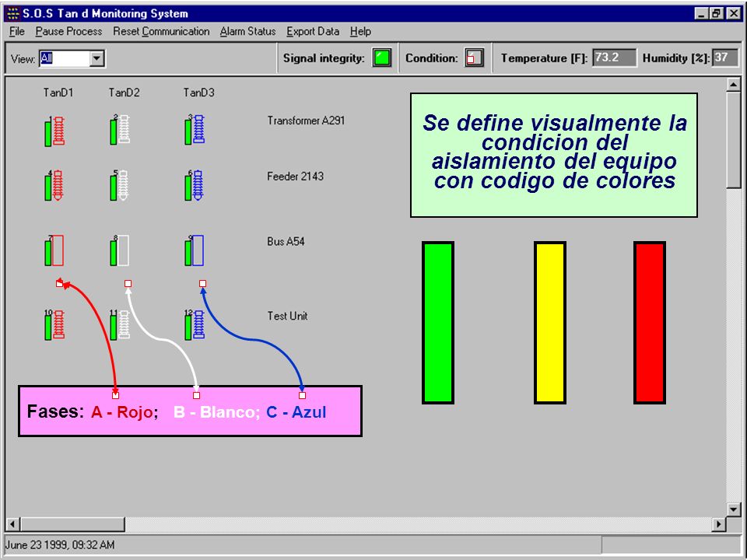Click the Feeder 2143 label
Image resolution: width=747 pixels, height=560 pixels.
tap(296, 177)
